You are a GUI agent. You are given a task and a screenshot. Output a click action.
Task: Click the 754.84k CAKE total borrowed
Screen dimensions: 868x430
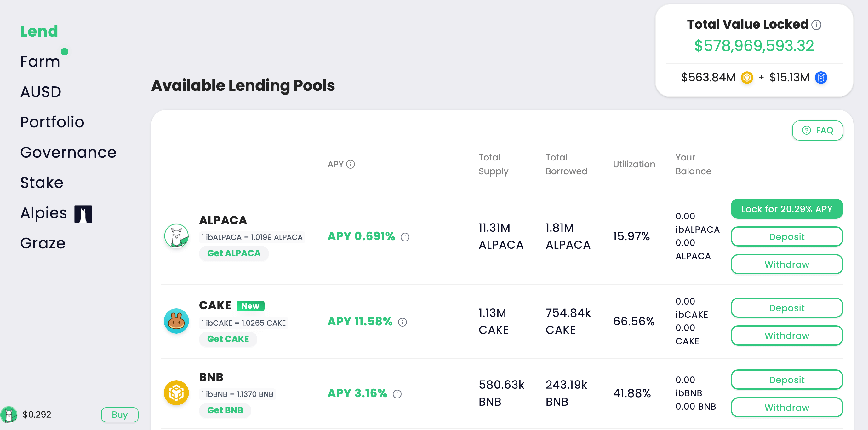click(568, 322)
